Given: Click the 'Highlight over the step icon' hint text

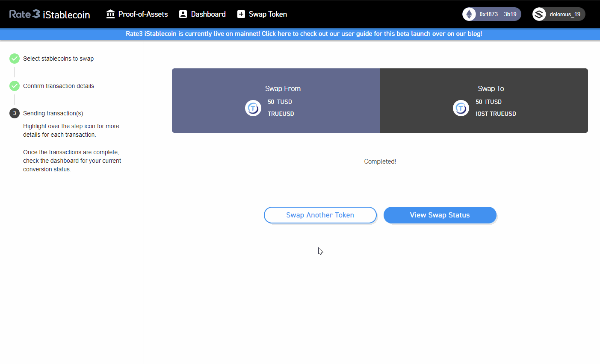Looking at the screenshot, I should pos(71,130).
